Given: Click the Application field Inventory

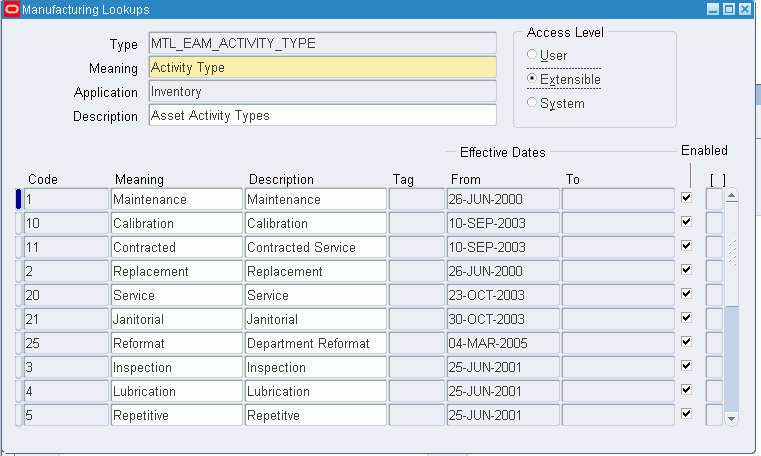Looking at the screenshot, I should 323,91.
